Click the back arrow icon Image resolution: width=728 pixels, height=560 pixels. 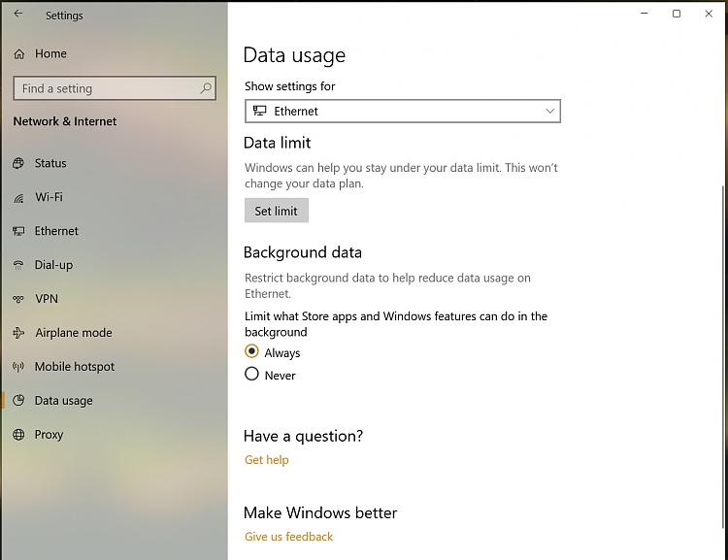pos(18,14)
